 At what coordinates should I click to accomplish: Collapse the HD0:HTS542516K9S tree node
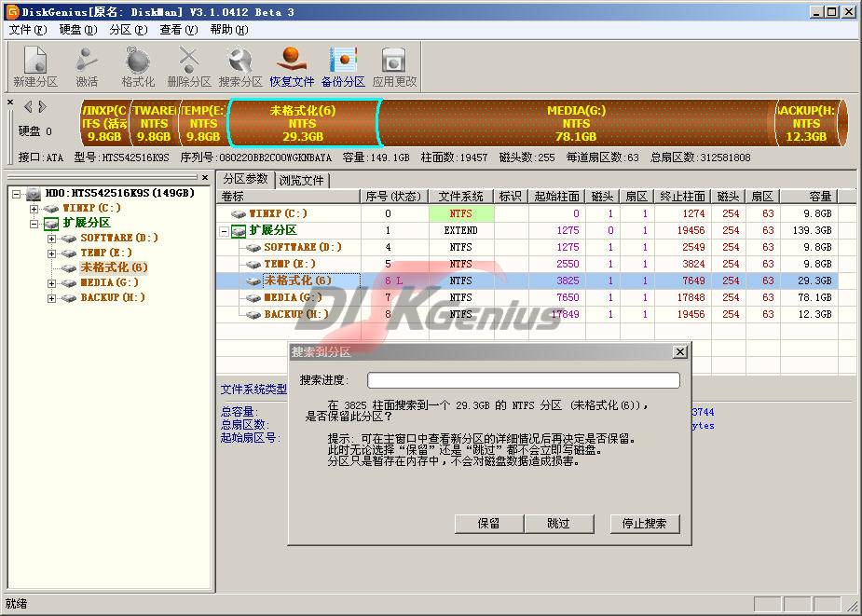tap(17, 194)
